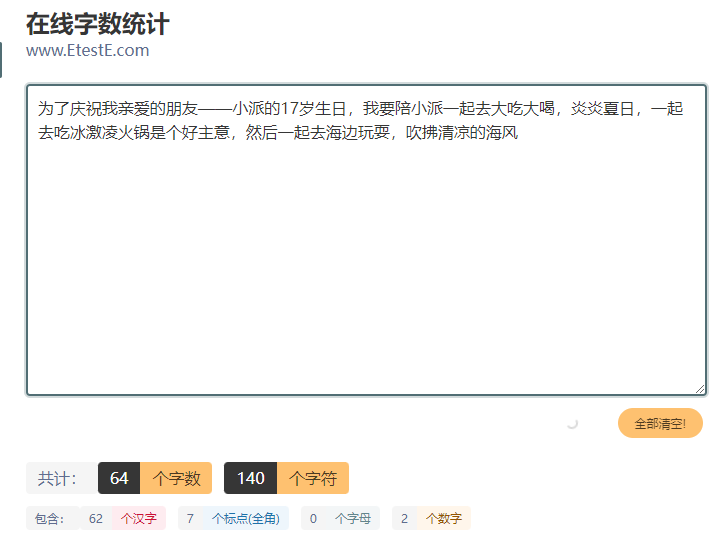Click the 个汉字 label

coord(139,518)
